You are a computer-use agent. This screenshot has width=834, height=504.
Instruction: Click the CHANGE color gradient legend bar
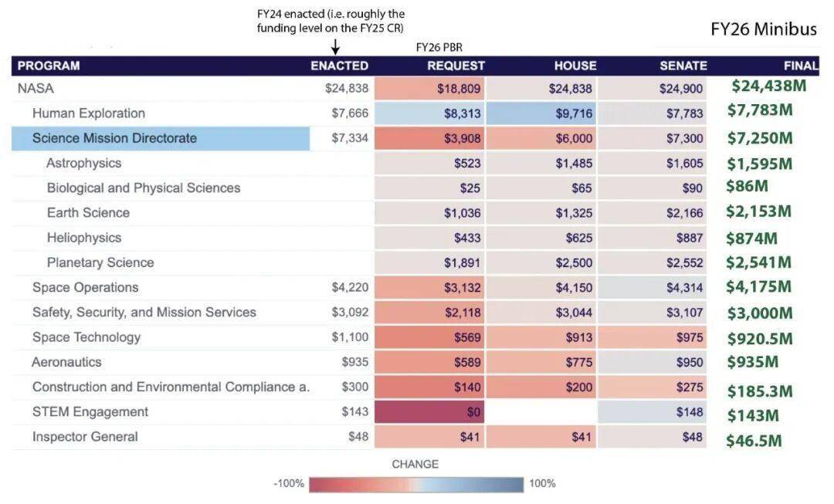pos(416,484)
